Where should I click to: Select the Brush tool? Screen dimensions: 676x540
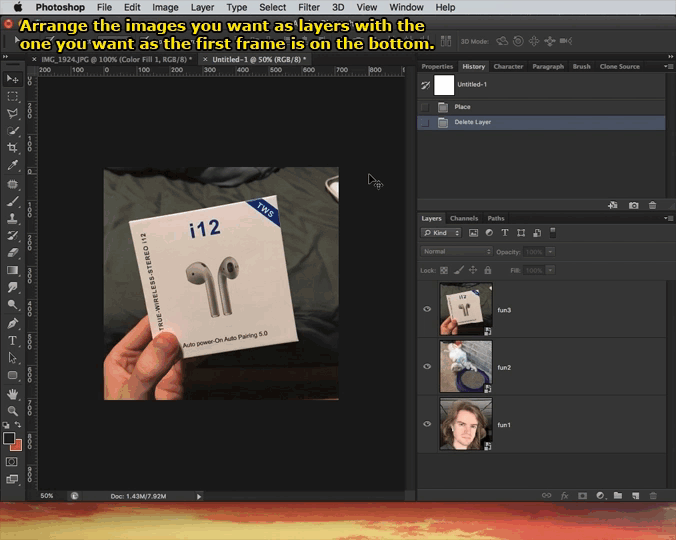coord(12,201)
